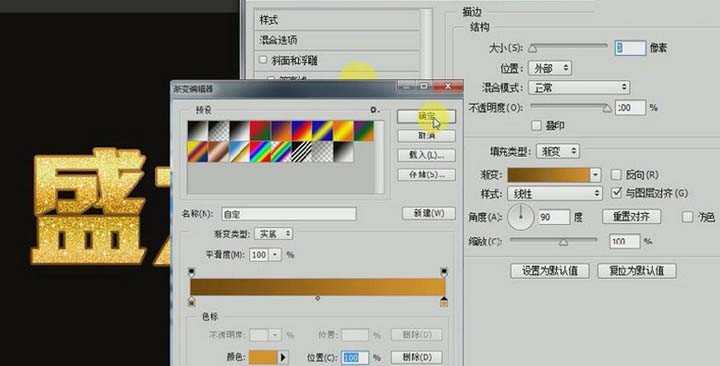Toggle the 斜面和浮雕 bevel and emboss checkbox
The width and height of the screenshot is (720, 366).
[263, 60]
